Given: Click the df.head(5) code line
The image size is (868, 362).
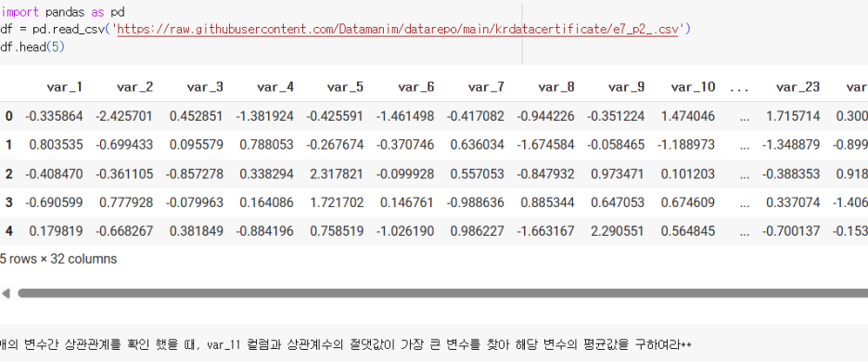Looking at the screenshot, I should tap(33, 47).
